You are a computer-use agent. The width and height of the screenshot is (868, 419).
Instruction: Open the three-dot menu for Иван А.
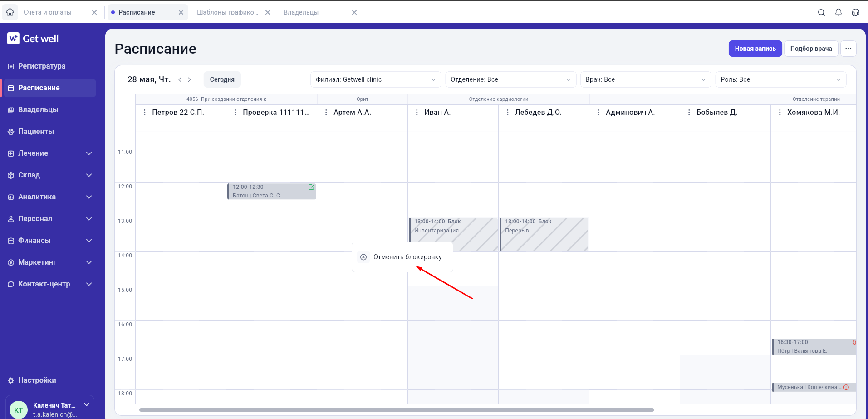[417, 113]
